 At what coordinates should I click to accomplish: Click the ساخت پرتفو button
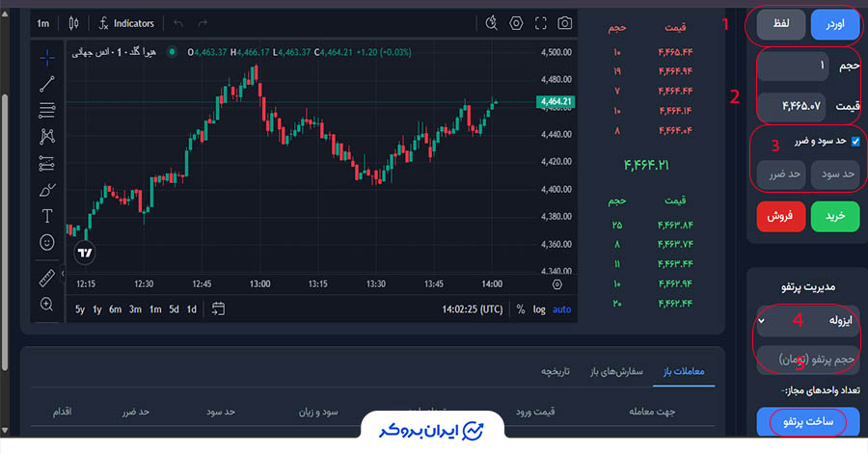click(807, 422)
